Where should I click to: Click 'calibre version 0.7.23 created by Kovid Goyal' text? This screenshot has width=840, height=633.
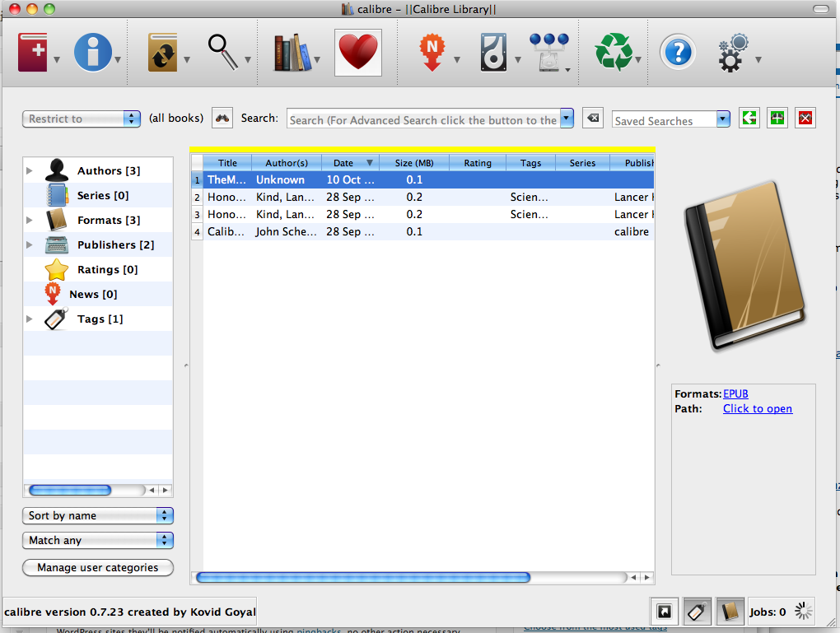(130, 612)
